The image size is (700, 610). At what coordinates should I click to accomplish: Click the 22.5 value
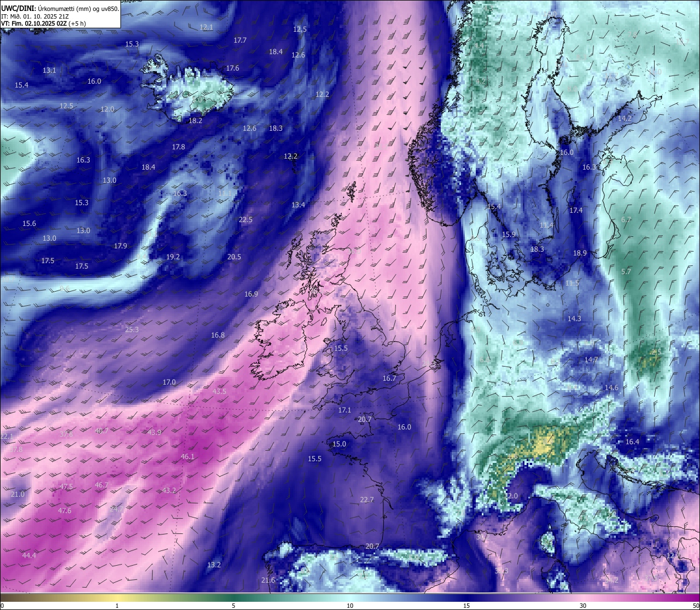(x=246, y=220)
